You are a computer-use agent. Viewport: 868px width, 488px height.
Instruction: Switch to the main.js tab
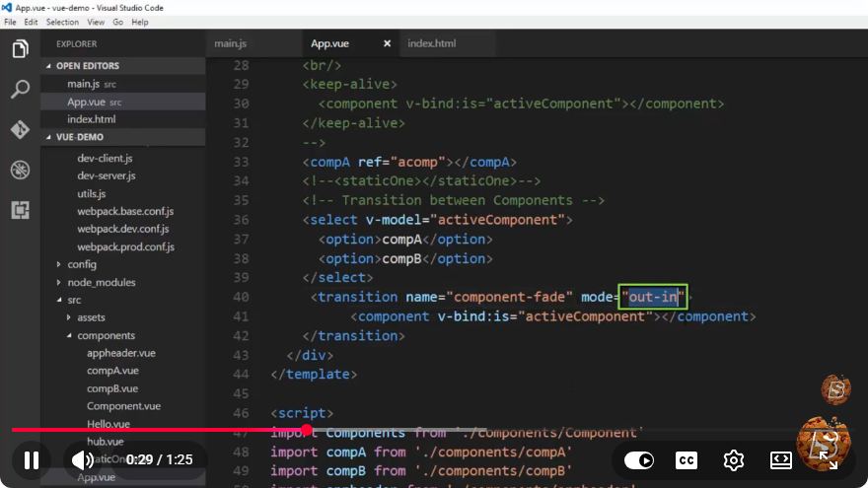coord(230,43)
